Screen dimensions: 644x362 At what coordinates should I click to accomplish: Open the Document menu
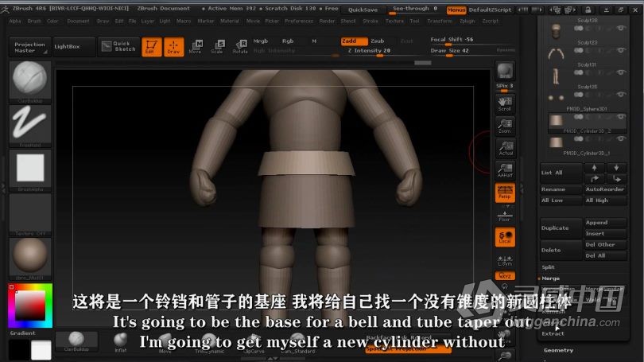pos(78,21)
